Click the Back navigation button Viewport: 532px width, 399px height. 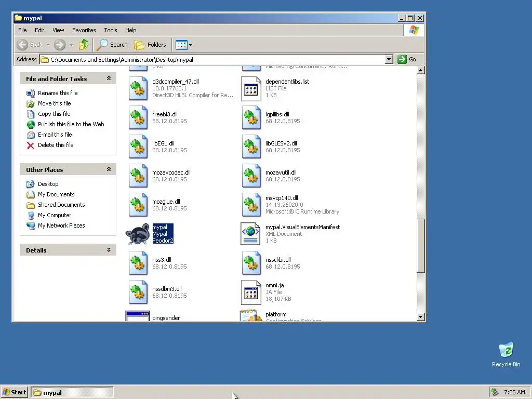pyautogui.click(x=30, y=45)
